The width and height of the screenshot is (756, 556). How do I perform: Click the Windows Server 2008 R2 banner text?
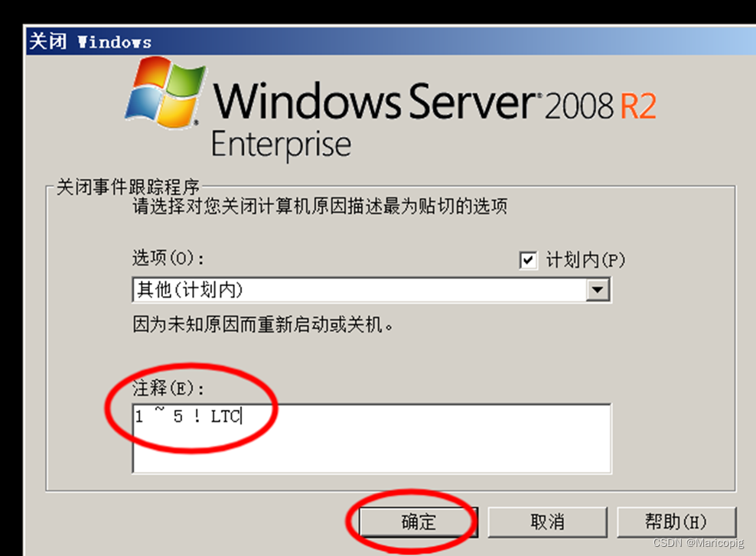tap(434, 102)
